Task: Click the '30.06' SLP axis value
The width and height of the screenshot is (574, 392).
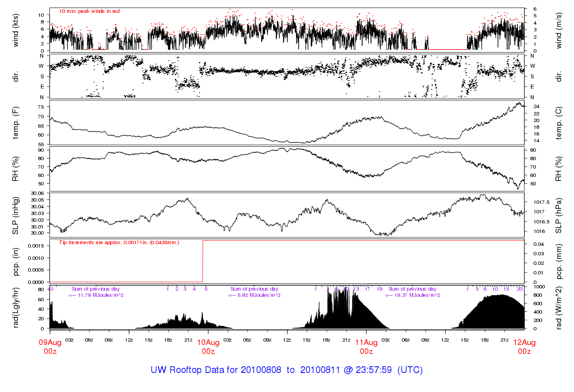Action: click(x=38, y=193)
